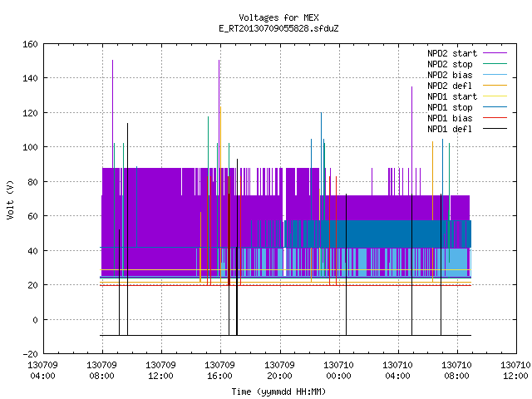Select the NPD1 defl legend label
Screen dimensions: 532x399
pyautogui.click(x=450, y=129)
